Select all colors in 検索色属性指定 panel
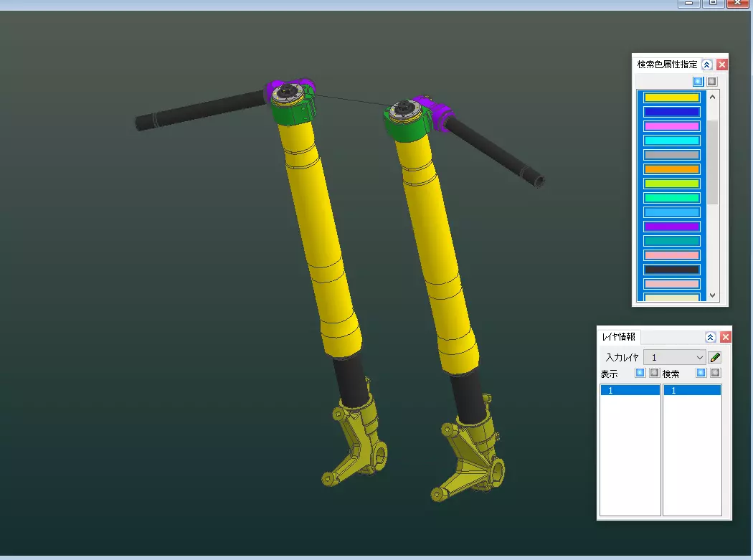 click(698, 82)
